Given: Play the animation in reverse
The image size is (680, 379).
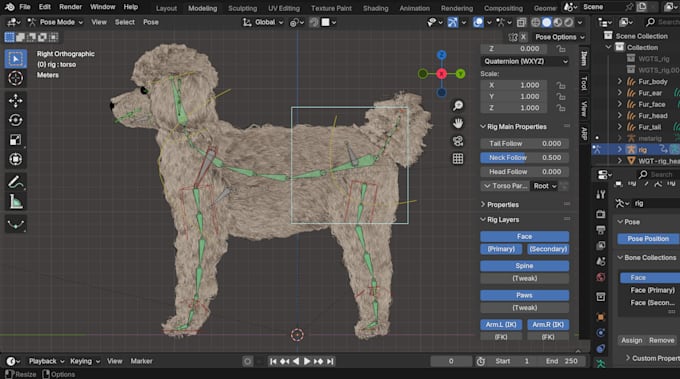Looking at the screenshot, I should click(296, 361).
